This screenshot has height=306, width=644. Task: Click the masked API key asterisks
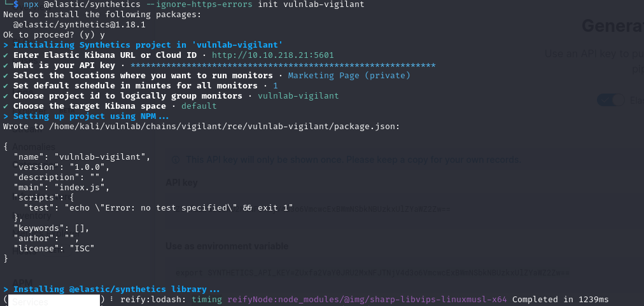click(283, 66)
